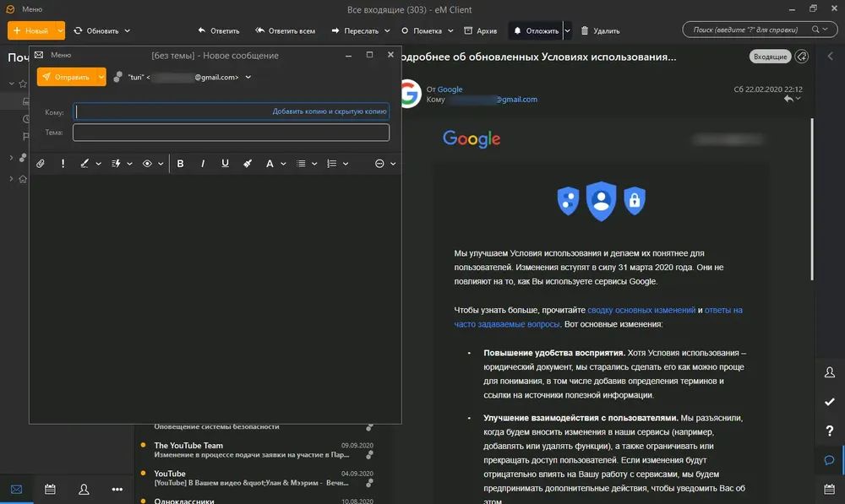Send the message with Отправить

66,77
